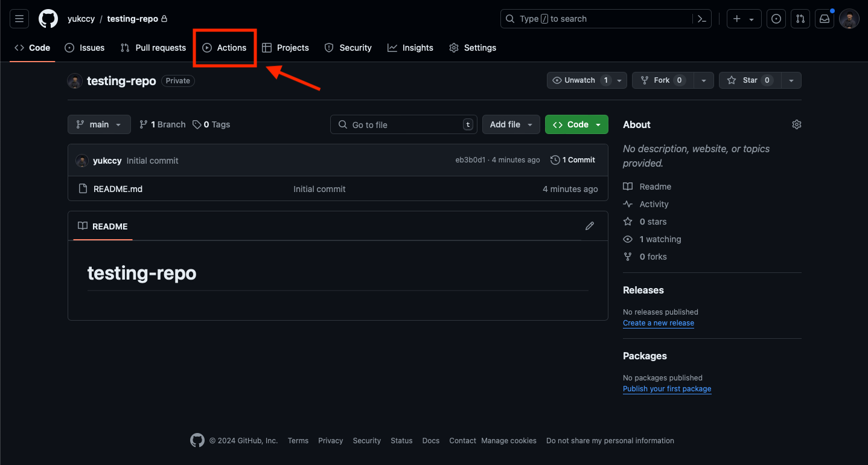Expand the Add file dropdown
Screen dimensions: 868x465
[511, 124]
